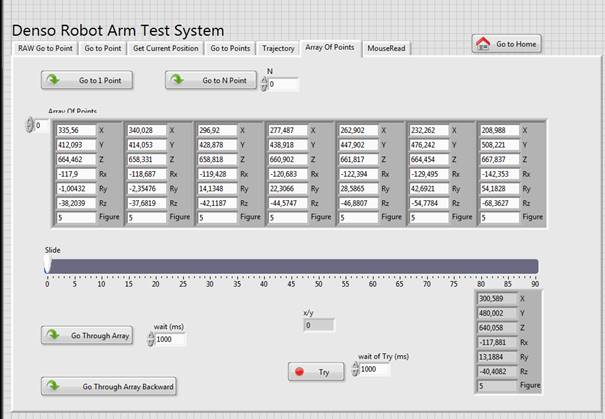The image size is (605, 419).
Task: Click the X field showing 277,487
Action: [x=288, y=130]
